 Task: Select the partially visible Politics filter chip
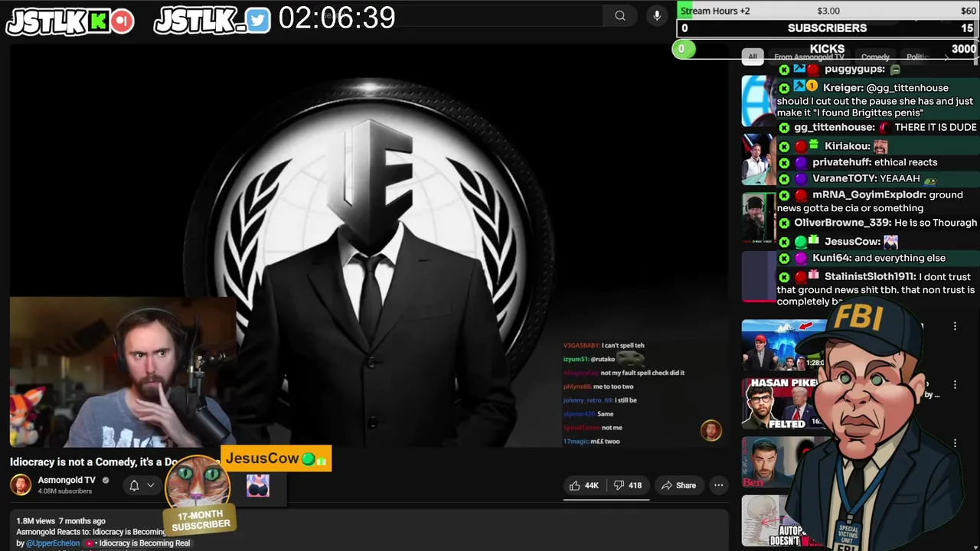pos(917,57)
